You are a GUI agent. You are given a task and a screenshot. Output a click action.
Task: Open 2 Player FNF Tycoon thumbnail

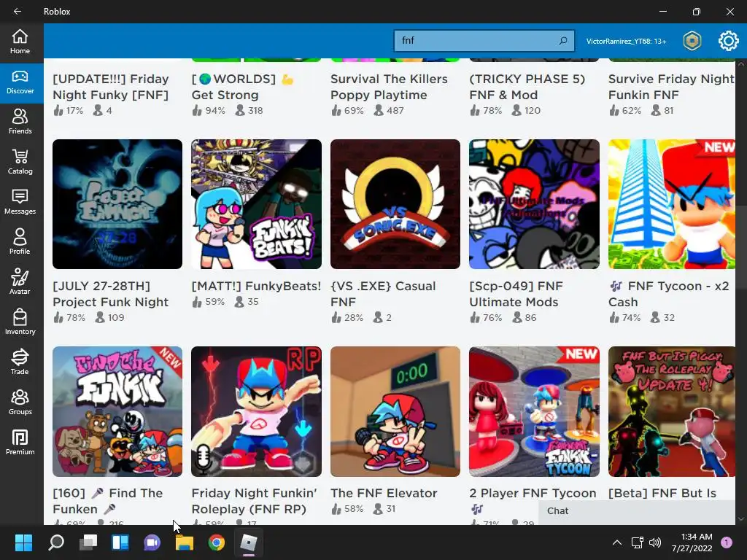[534, 411]
